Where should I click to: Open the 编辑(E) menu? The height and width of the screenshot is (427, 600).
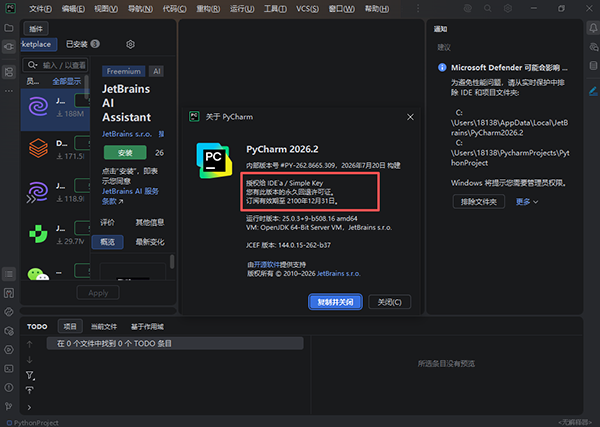coord(73,8)
